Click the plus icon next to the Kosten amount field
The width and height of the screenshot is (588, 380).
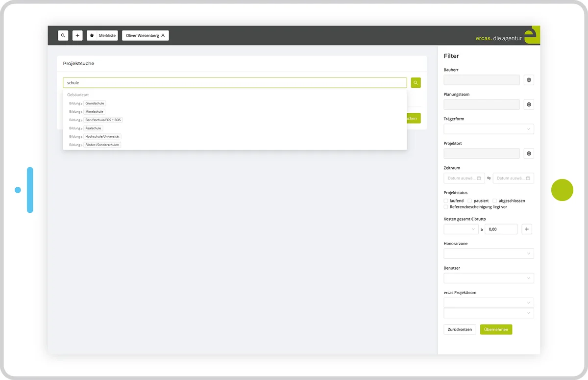point(526,229)
